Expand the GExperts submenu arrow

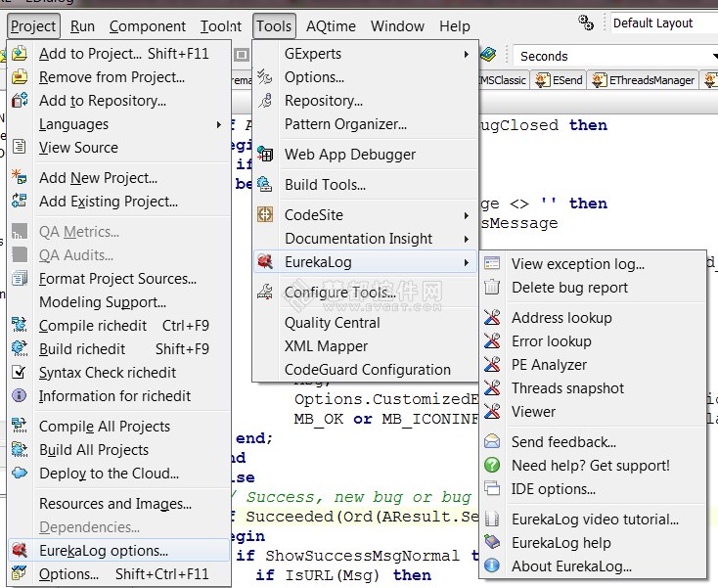[x=467, y=54]
